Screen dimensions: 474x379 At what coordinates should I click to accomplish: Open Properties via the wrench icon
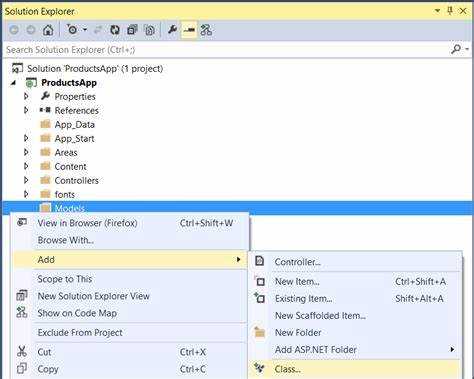click(172, 30)
